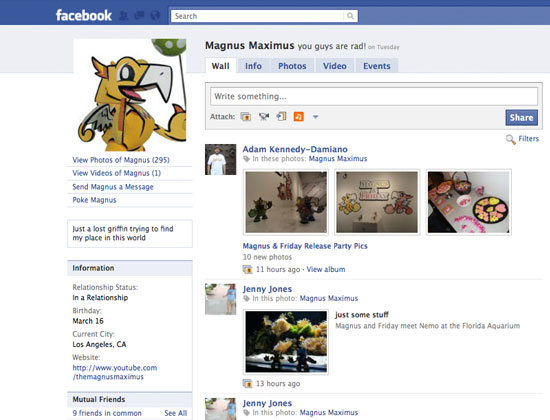Click 'In a Relationship' status text
The image size is (550, 420).
pyautogui.click(x=100, y=298)
